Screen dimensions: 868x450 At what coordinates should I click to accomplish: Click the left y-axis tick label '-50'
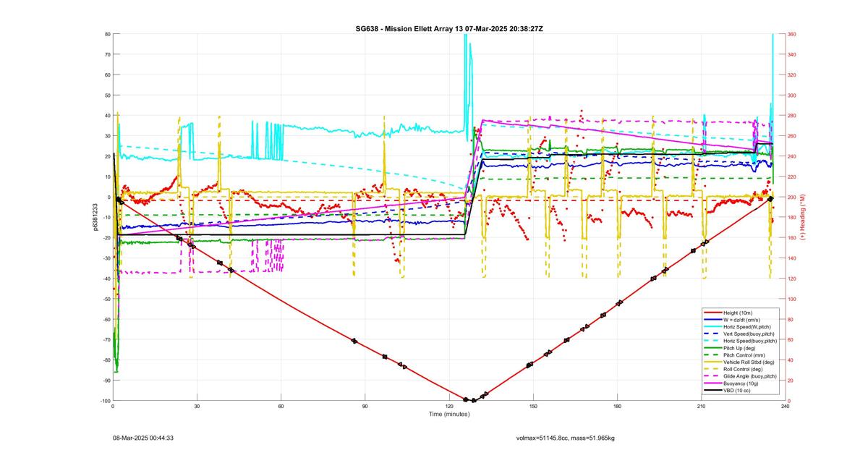[106, 299]
